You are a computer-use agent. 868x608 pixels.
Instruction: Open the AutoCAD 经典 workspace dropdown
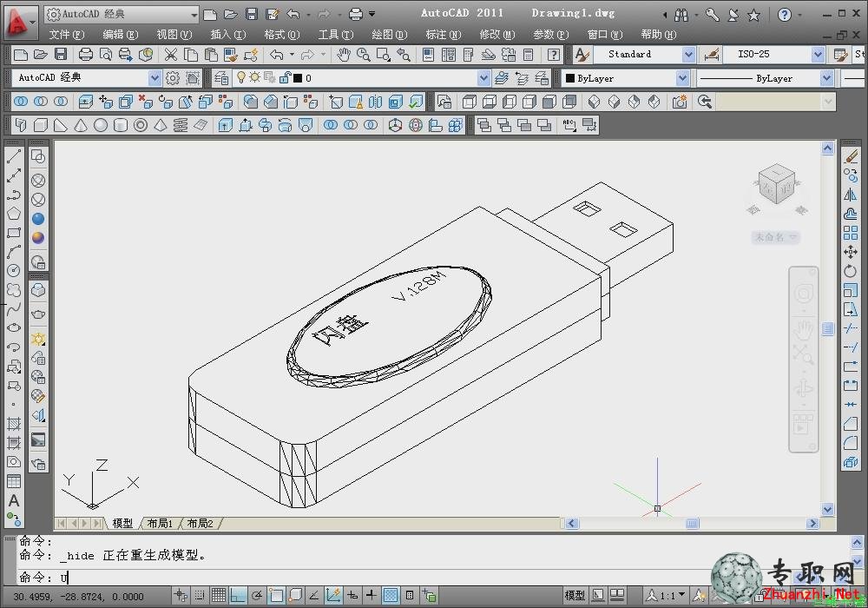click(x=155, y=78)
